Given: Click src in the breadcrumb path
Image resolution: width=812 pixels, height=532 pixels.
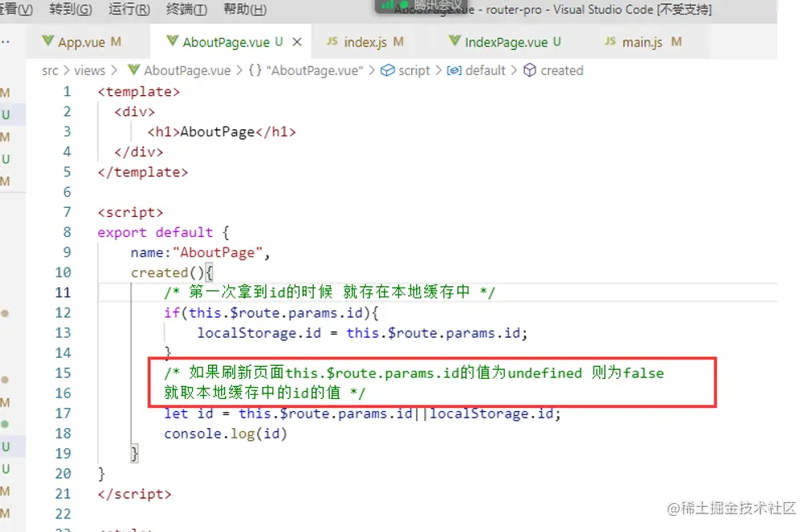Looking at the screenshot, I should tap(50, 70).
